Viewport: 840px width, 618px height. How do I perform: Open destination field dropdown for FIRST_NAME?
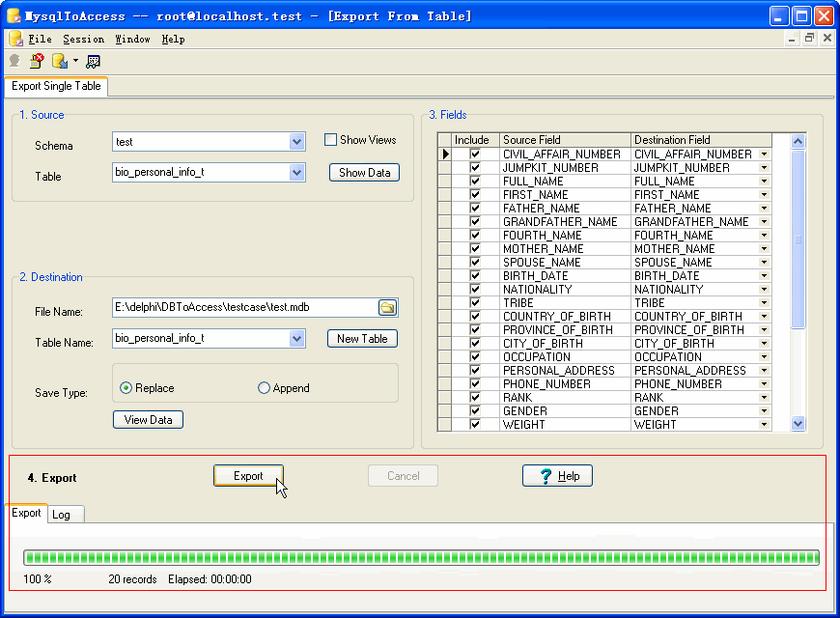[x=765, y=195]
